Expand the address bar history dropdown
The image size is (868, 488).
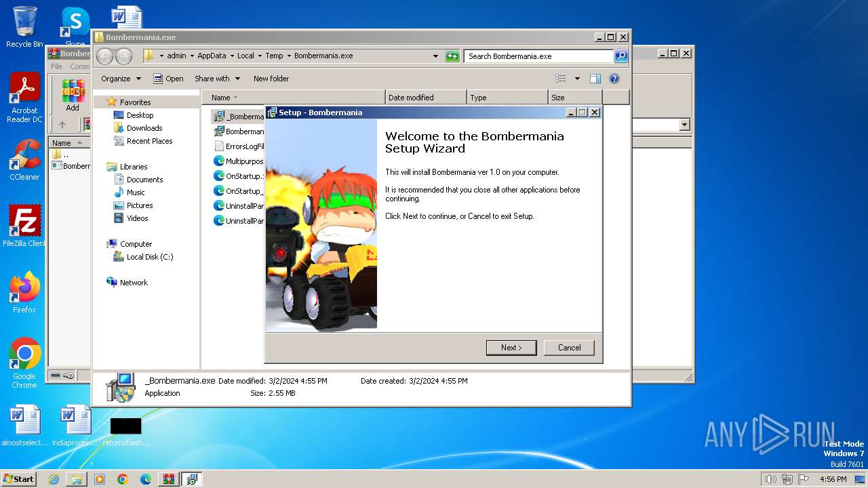435,56
